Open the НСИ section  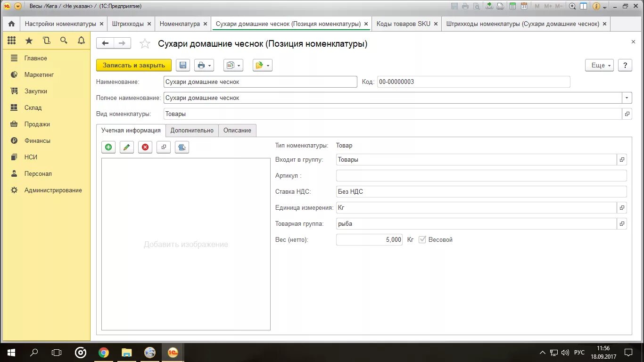pos(31,157)
